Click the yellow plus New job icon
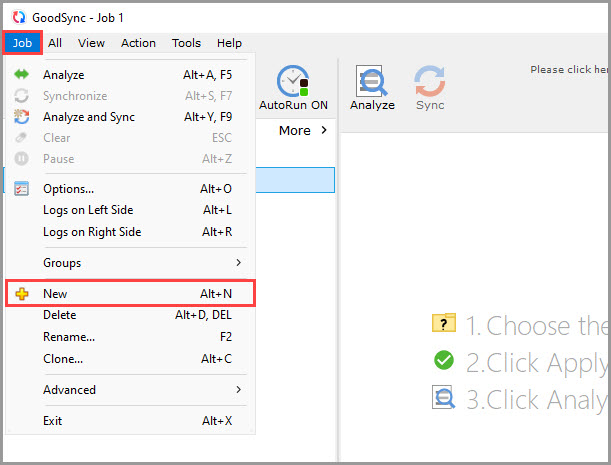The image size is (611, 465). pyautogui.click(x=22, y=294)
